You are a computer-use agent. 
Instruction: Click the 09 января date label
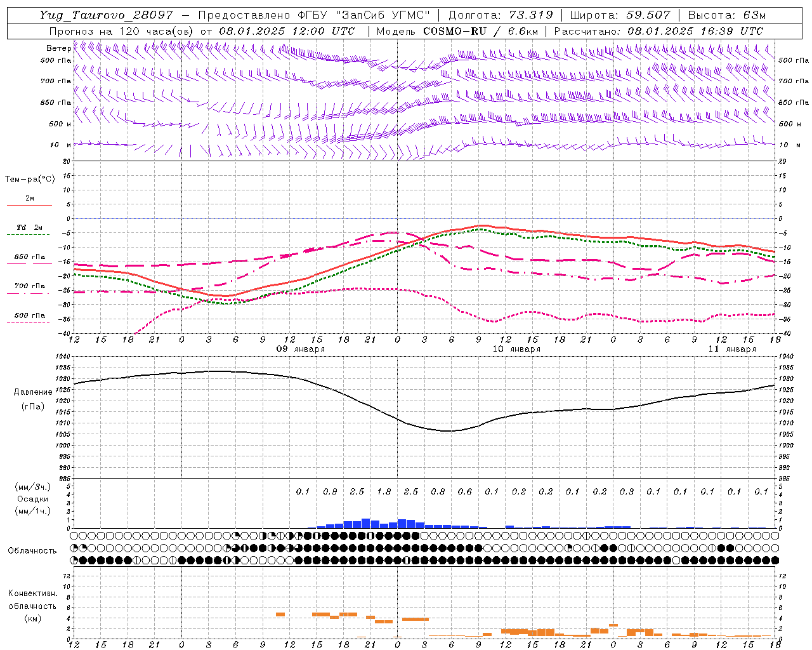[x=301, y=349]
